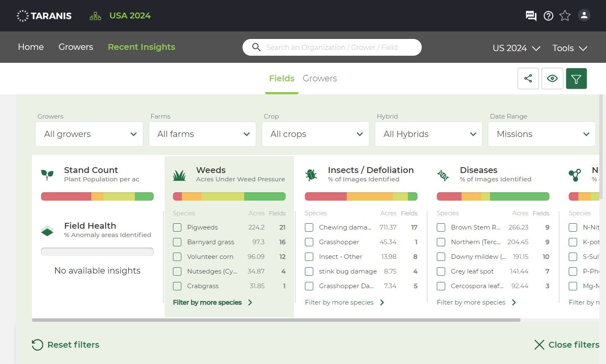
Task: Select the Insects bug icon
Action: coord(311,175)
